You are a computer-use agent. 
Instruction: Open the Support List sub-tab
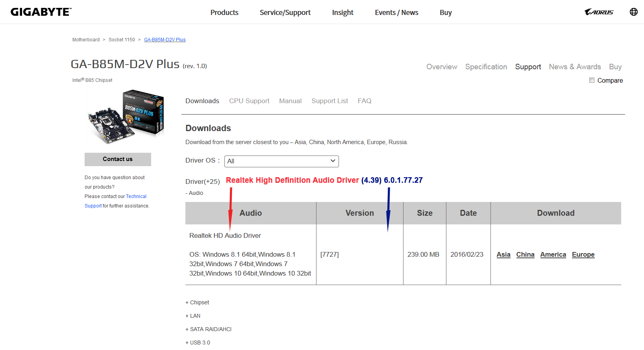[330, 101]
